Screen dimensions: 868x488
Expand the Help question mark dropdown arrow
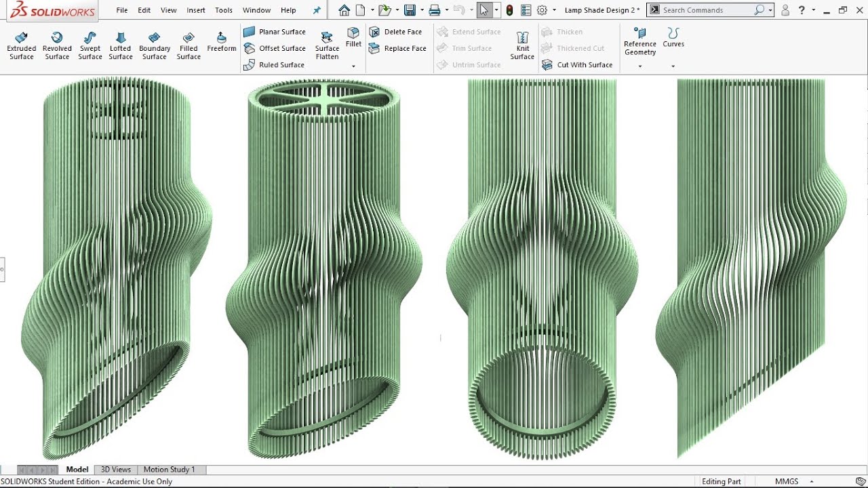[812, 10]
